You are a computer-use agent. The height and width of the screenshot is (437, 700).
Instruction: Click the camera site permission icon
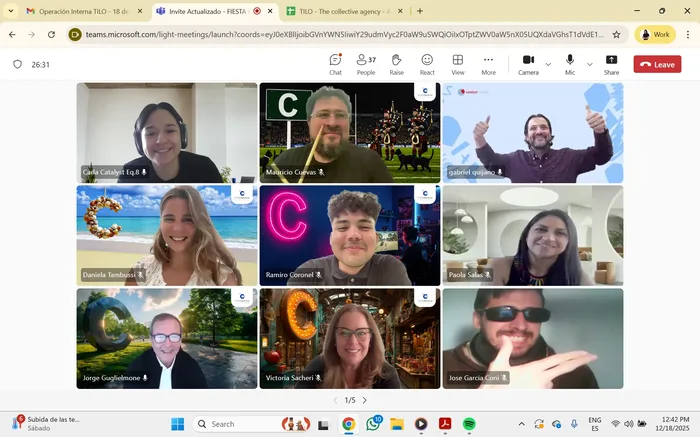[x=75, y=34]
